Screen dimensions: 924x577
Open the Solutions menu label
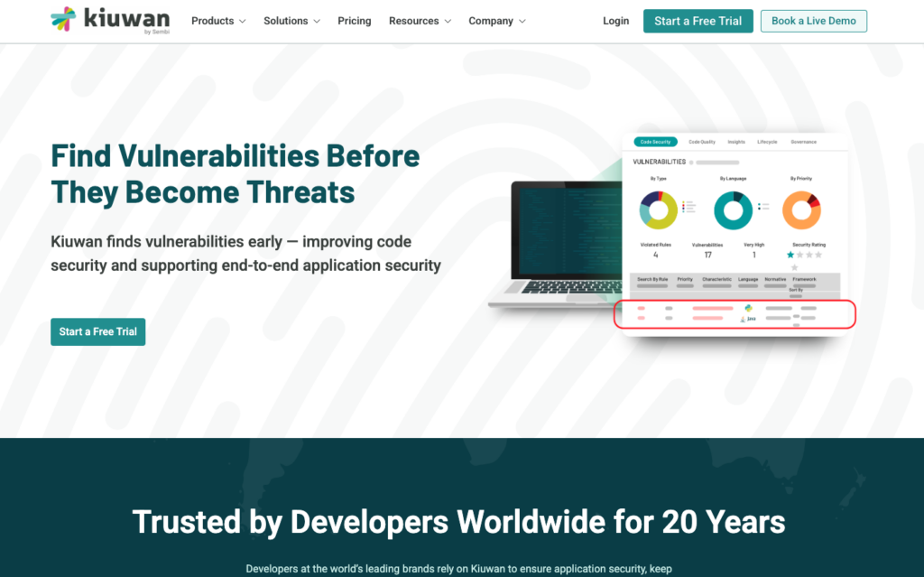point(286,21)
